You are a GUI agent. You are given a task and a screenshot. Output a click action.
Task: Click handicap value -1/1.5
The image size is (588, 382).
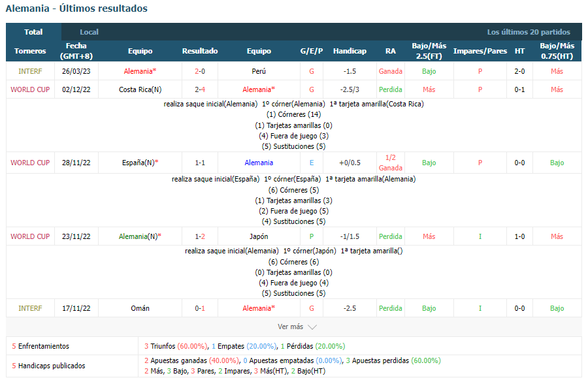[350, 236]
